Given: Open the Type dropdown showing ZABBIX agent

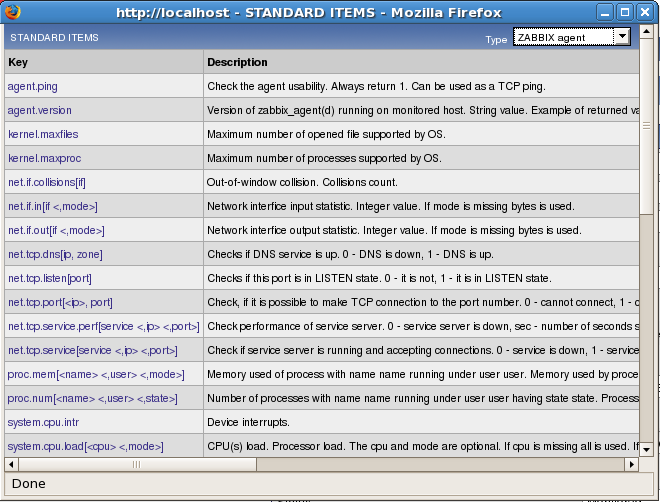Looking at the screenshot, I should coord(571,37).
